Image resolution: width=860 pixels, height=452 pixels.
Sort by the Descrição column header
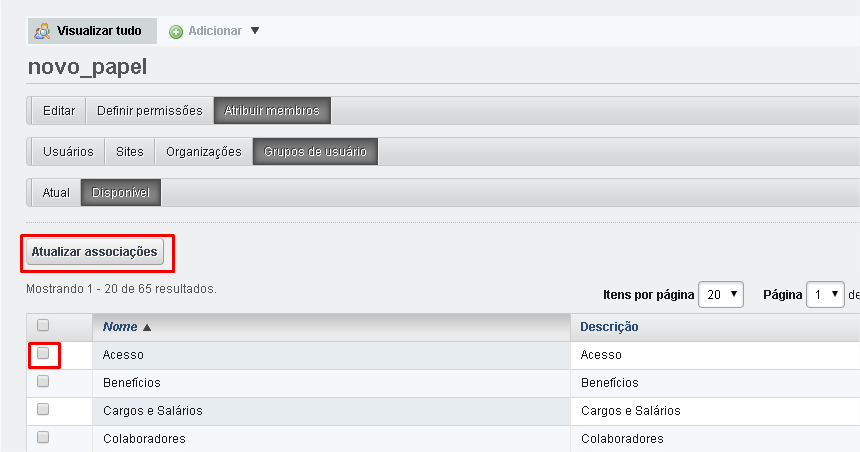(x=609, y=327)
